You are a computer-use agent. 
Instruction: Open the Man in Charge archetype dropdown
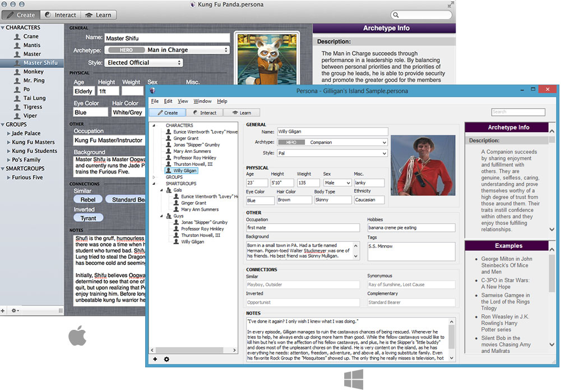click(167, 50)
